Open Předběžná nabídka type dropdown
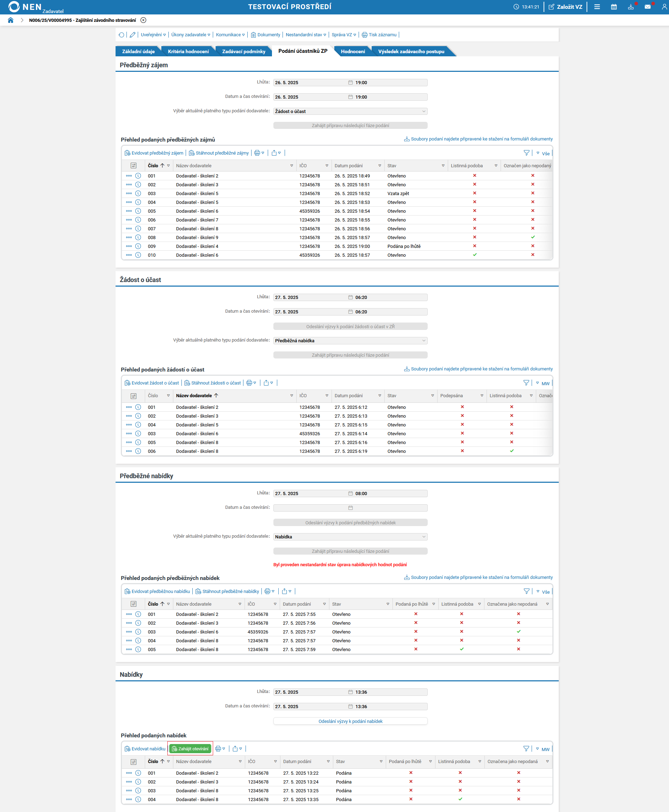Screen dimensions: 669x812 pyautogui.click(x=350, y=341)
